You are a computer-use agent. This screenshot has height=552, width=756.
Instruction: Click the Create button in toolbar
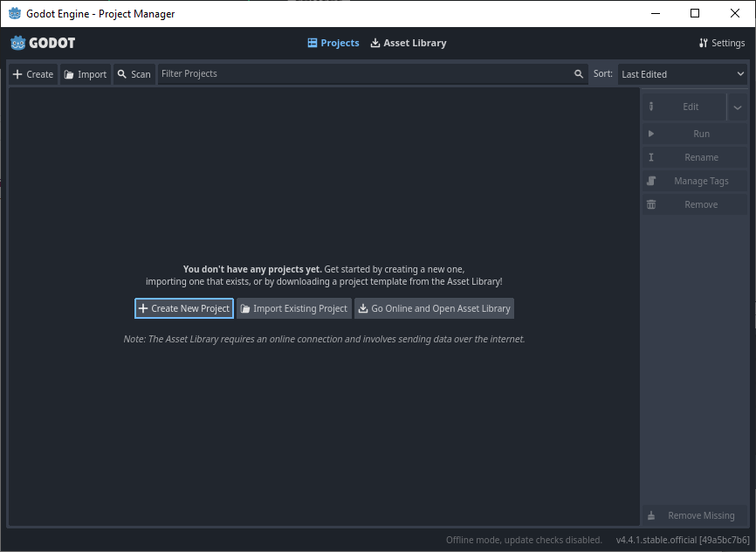33,74
